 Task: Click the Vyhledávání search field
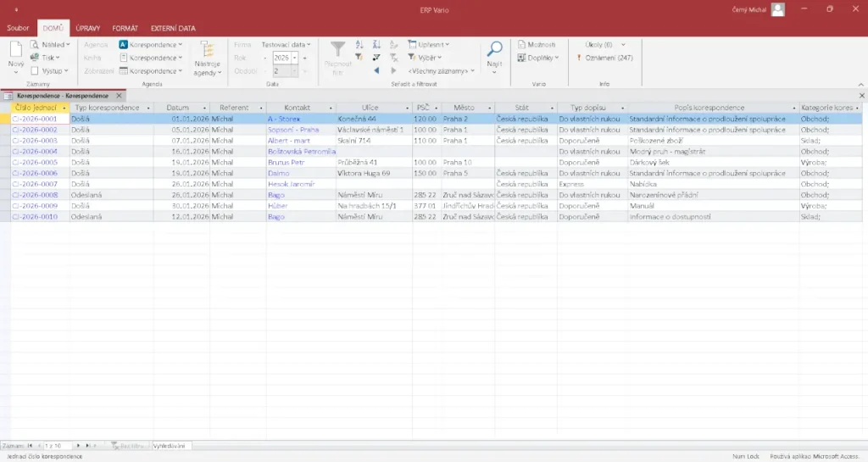point(173,445)
